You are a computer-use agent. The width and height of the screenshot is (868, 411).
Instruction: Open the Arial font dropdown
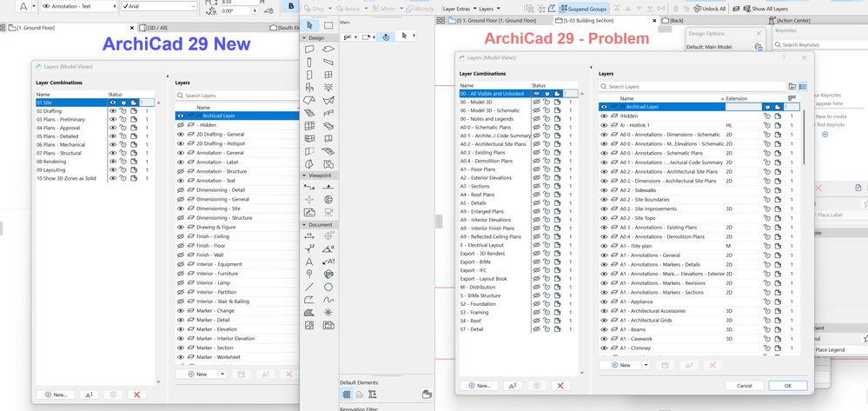[159, 6]
